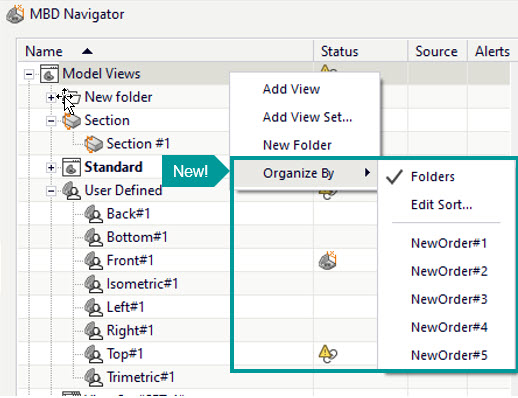Click the Model Views node icon
Viewport: 518px width, 398px height.
point(49,74)
